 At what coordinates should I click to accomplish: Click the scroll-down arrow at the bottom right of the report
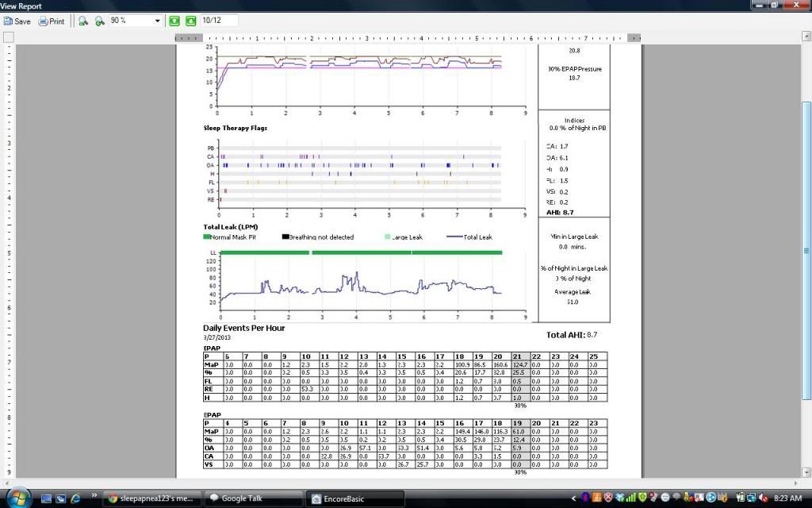pyautogui.click(x=806, y=472)
